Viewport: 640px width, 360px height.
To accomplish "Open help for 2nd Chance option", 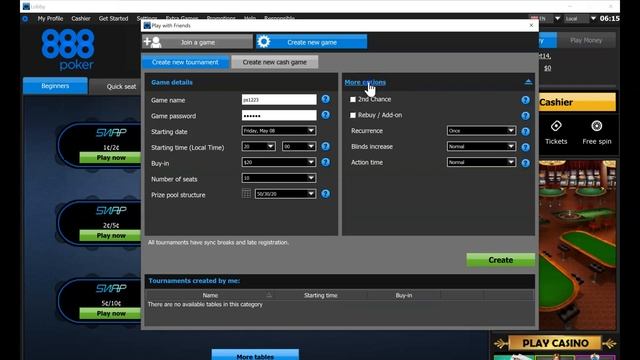I will point(525,100).
